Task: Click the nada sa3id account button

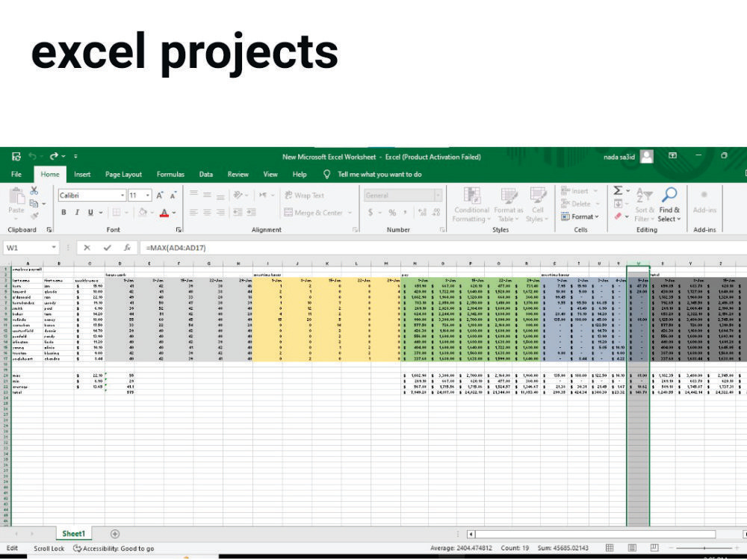Action: point(628,156)
